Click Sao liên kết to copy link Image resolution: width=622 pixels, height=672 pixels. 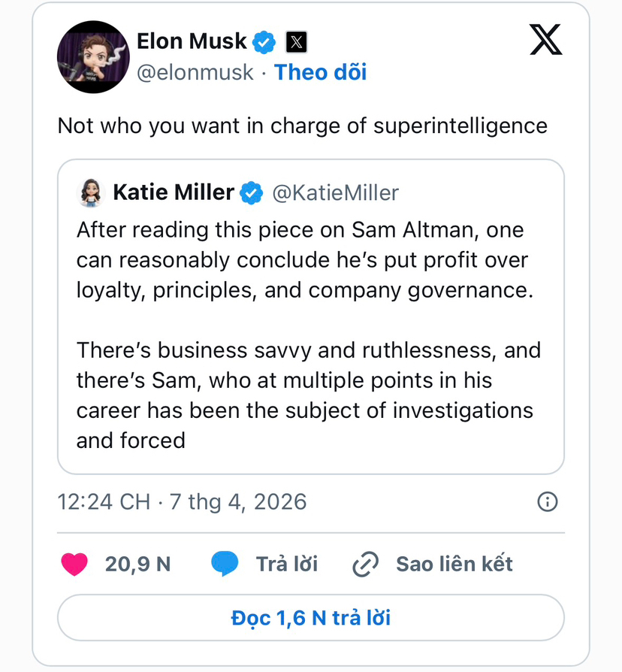pyautogui.click(x=454, y=564)
